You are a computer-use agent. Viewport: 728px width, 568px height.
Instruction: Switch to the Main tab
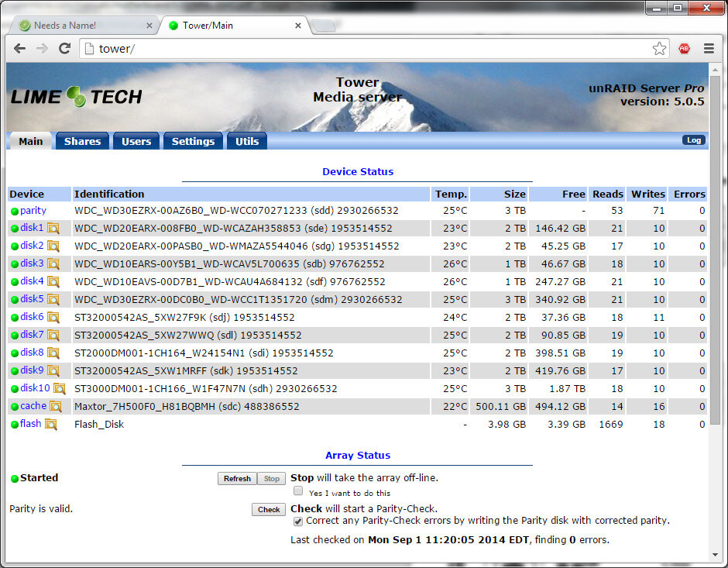[31, 141]
